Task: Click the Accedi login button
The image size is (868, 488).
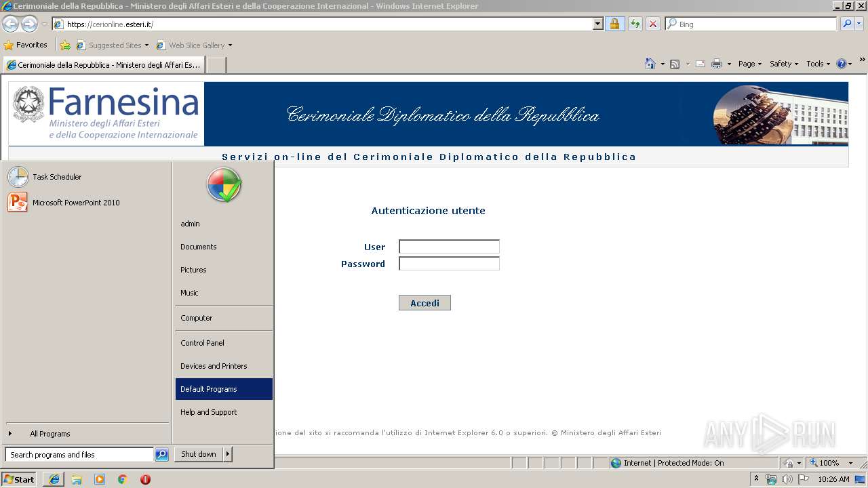Action: tap(425, 303)
